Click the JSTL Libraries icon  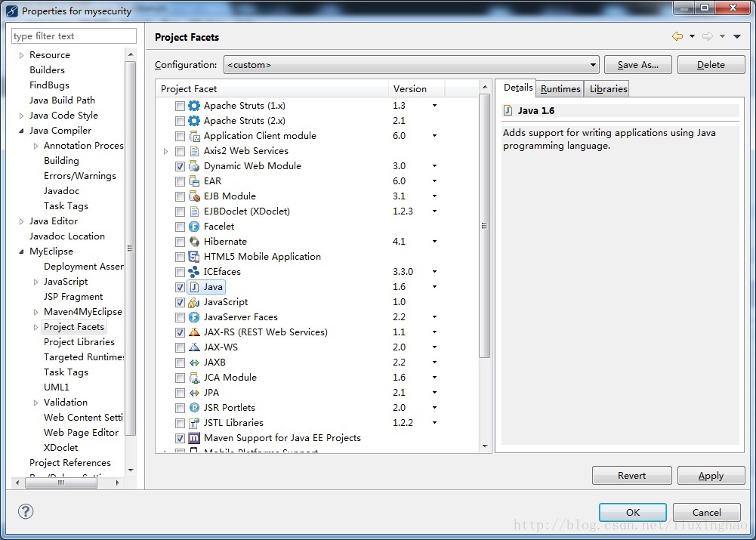coord(194,423)
